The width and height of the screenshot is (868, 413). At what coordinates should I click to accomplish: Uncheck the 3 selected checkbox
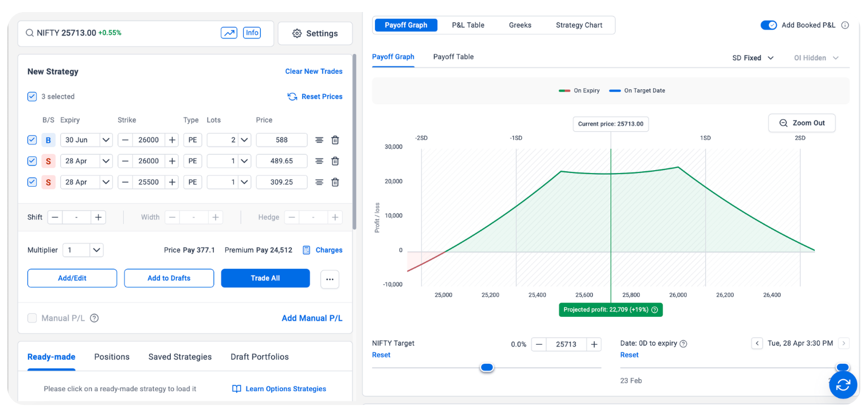[32, 96]
